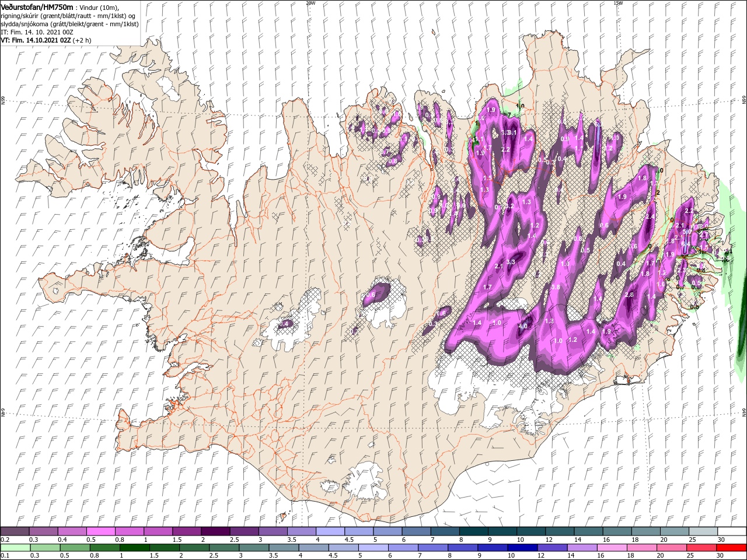Click the light lavender swatch right of 4 in snow legend
Screen dimensions: 747x560
coord(330,531)
